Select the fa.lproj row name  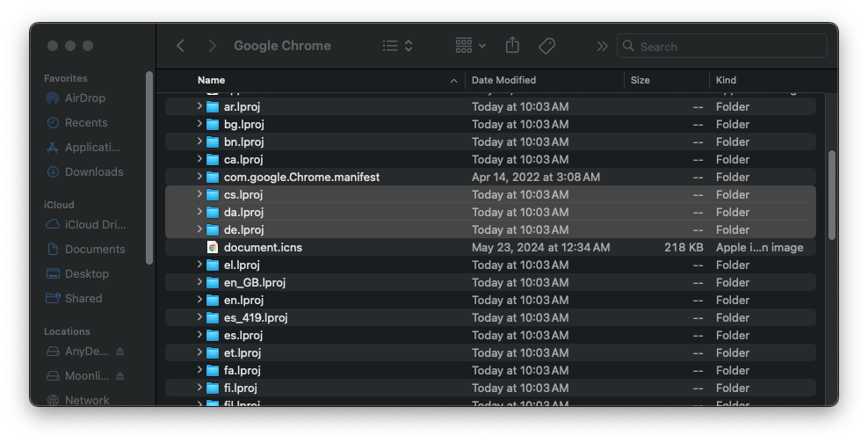242,370
